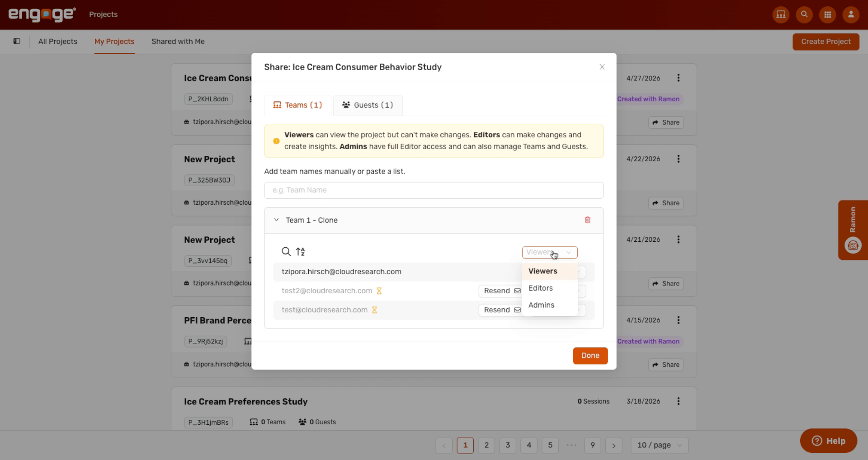Screen dimensions: 868x460
Task: Click tzipora.hirsch@cloudresearch.com member row
Action: pyautogui.click(x=434, y=272)
